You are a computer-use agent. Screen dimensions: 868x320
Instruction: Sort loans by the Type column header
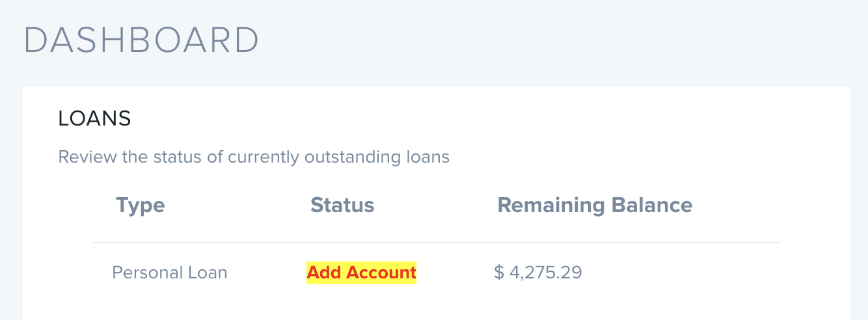point(140,206)
